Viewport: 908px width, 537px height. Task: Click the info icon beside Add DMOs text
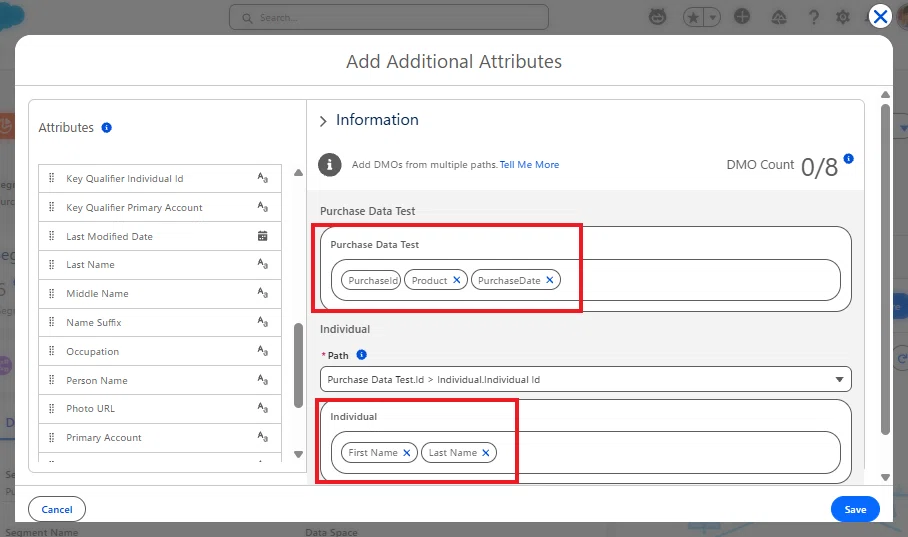(x=329, y=165)
